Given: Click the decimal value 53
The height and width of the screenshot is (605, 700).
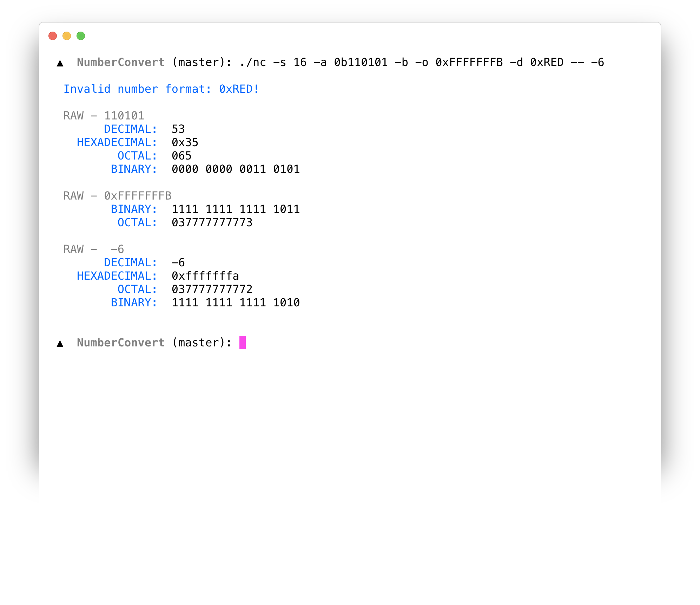Looking at the screenshot, I should tap(178, 129).
